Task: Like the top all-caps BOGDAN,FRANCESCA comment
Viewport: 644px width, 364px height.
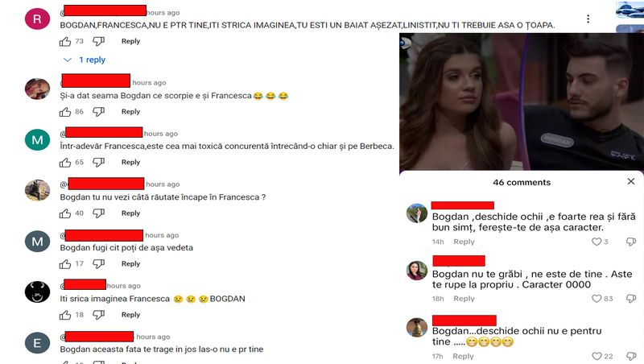Action: (65, 42)
